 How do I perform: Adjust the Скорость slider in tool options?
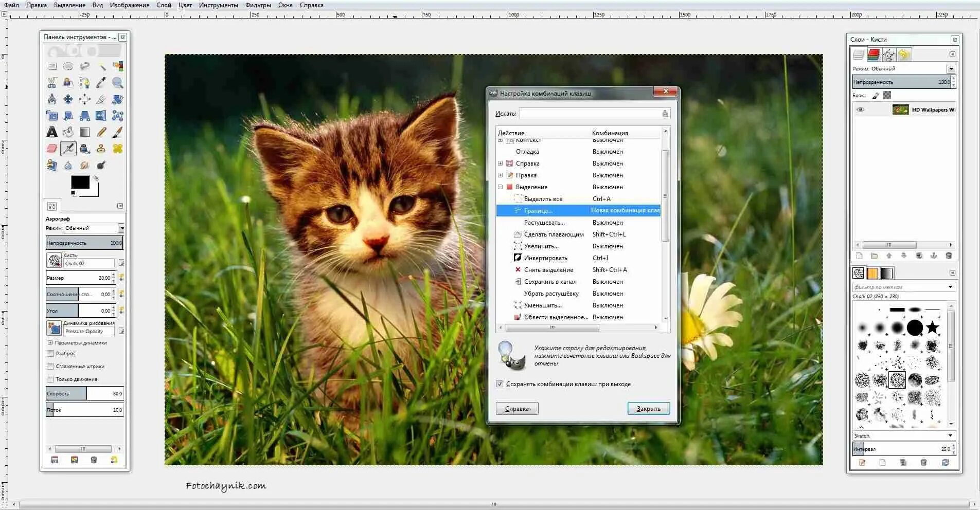pyautogui.click(x=85, y=394)
